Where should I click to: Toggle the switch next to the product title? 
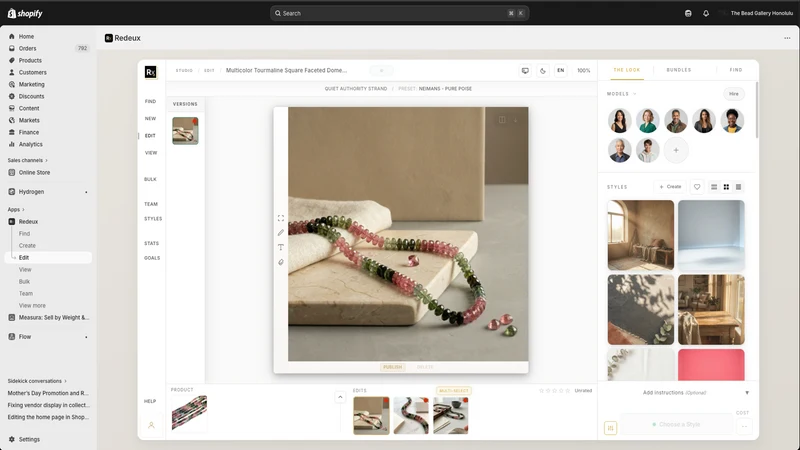(382, 70)
